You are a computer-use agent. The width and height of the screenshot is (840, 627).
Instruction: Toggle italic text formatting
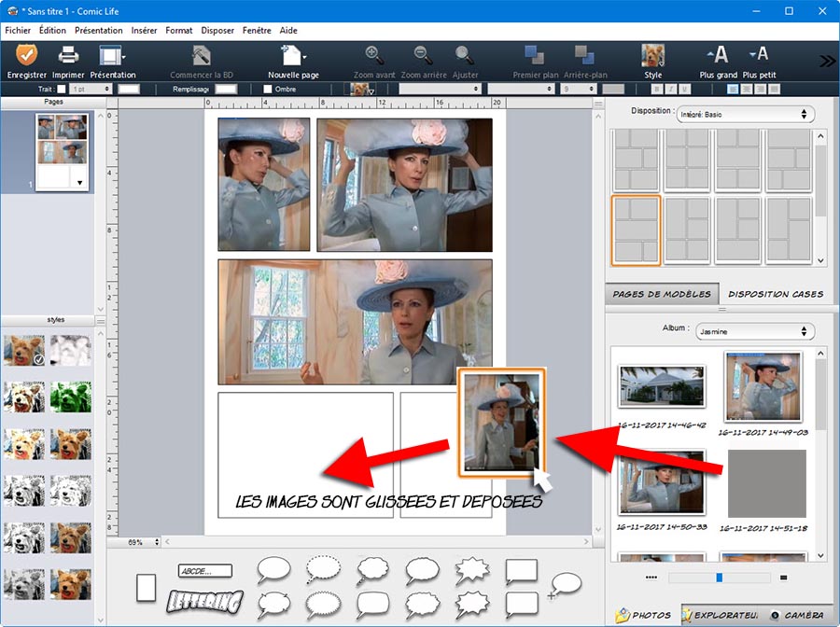[671, 89]
